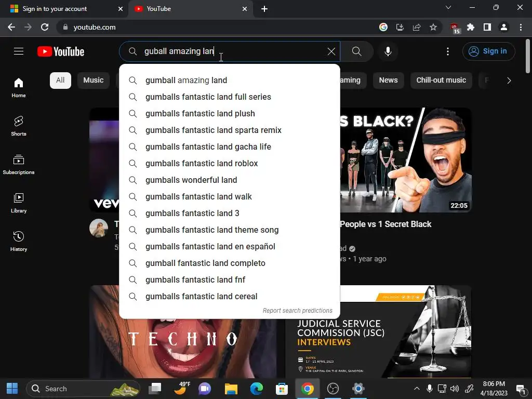Choose suggestion gumballs fantastic land en español

tap(230, 247)
